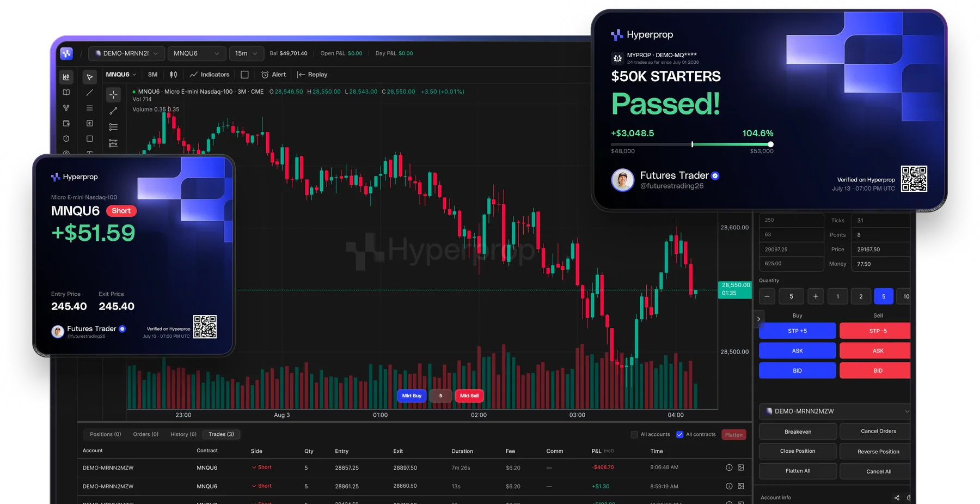Screen dimensions: 980x504
Task: Click the red ASK sell button
Action: pos(875,351)
